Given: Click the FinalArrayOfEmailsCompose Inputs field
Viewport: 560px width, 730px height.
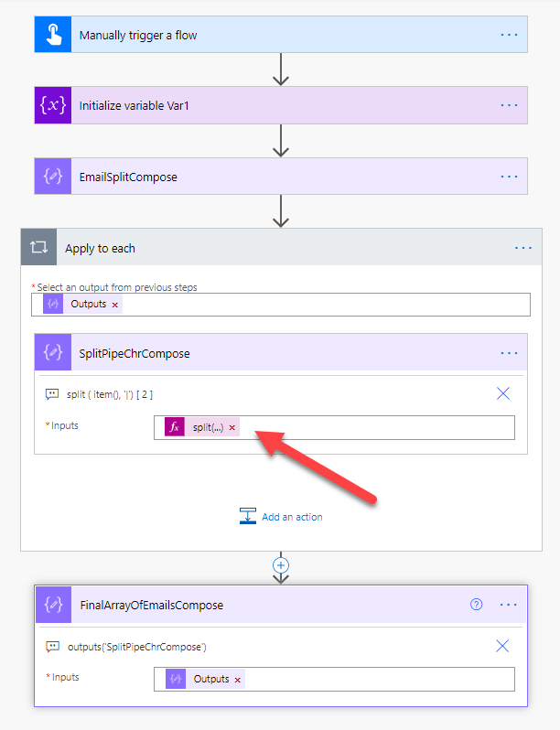Looking at the screenshot, I should pyautogui.click(x=375, y=679).
